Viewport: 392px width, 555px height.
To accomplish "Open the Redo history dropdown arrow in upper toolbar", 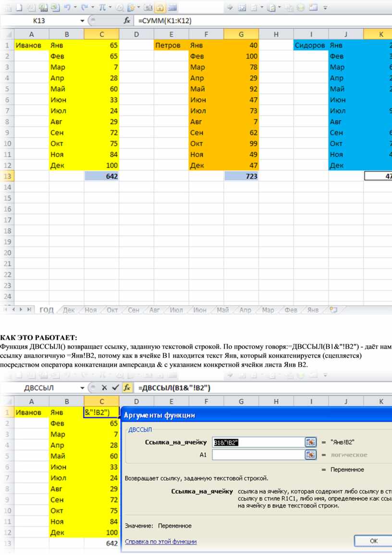I will coord(93,7).
